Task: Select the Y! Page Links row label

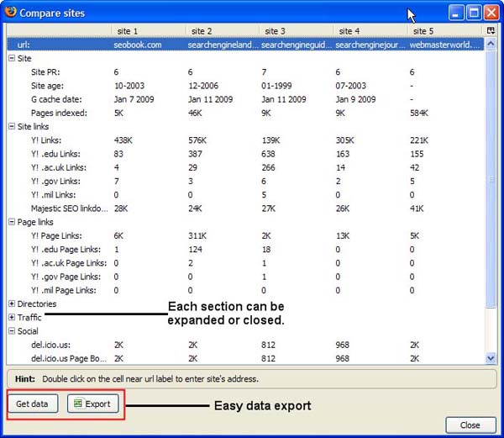Action: click(56, 235)
